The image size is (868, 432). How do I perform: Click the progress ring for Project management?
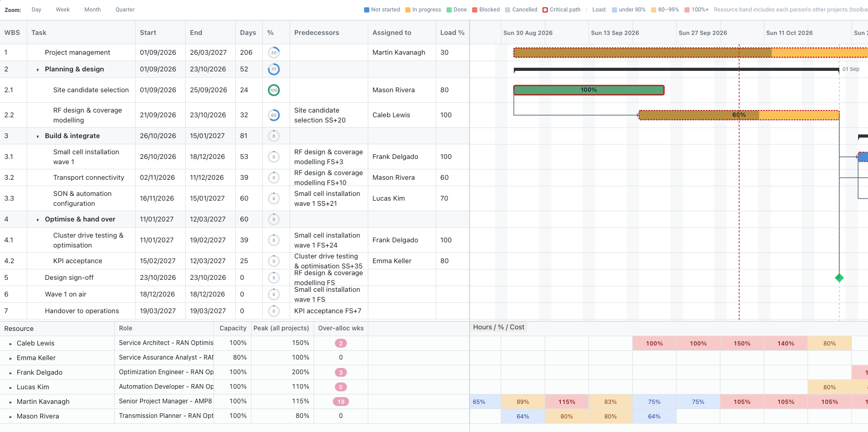[274, 53]
